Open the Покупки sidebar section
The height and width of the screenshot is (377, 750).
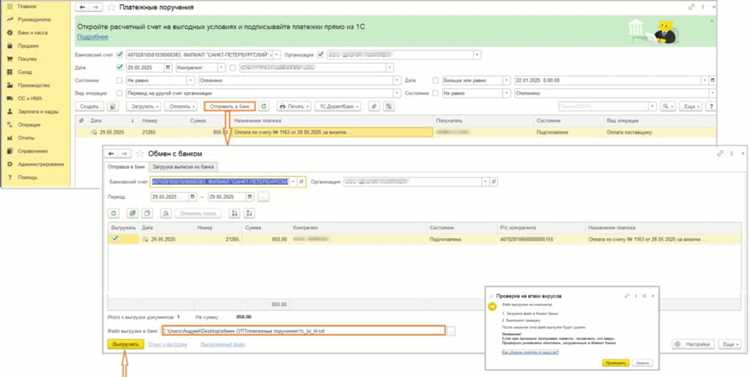(x=22, y=59)
